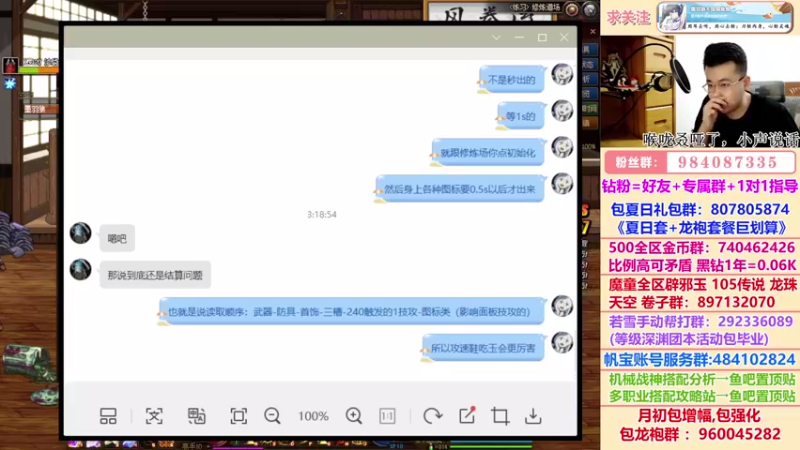Click the bubble 所以攻速鞋吃玉会更厉害
Viewport: 800px width, 450px height.
483,348
